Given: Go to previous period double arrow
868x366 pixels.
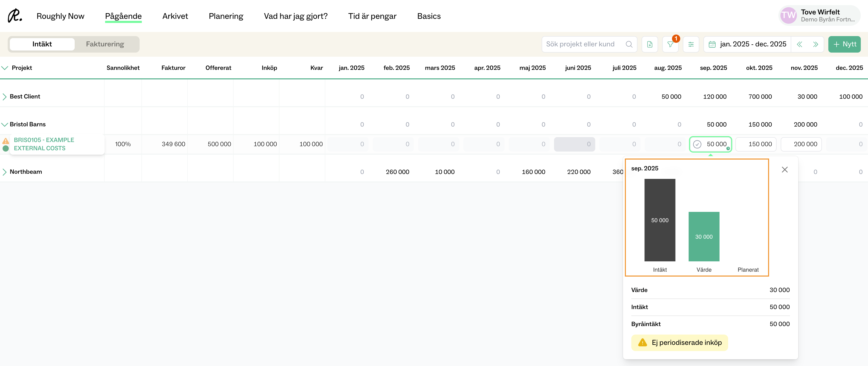Looking at the screenshot, I should [799, 44].
